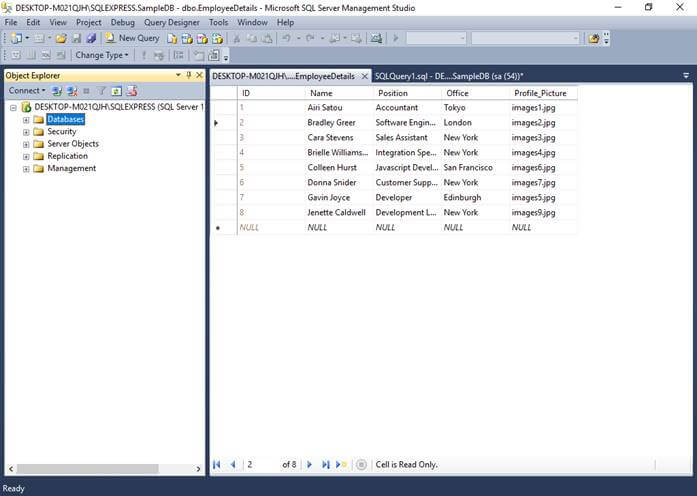
Task: Expand the Management folder
Action: point(26,169)
